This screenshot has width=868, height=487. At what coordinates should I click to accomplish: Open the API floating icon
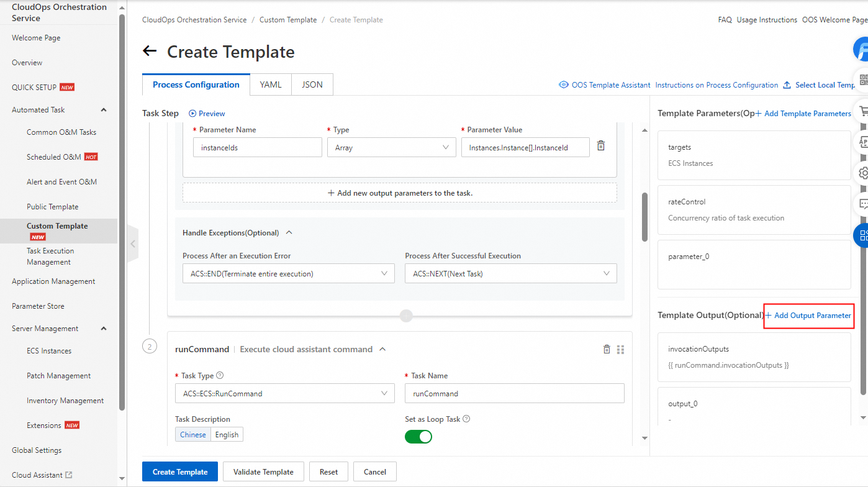[863, 142]
